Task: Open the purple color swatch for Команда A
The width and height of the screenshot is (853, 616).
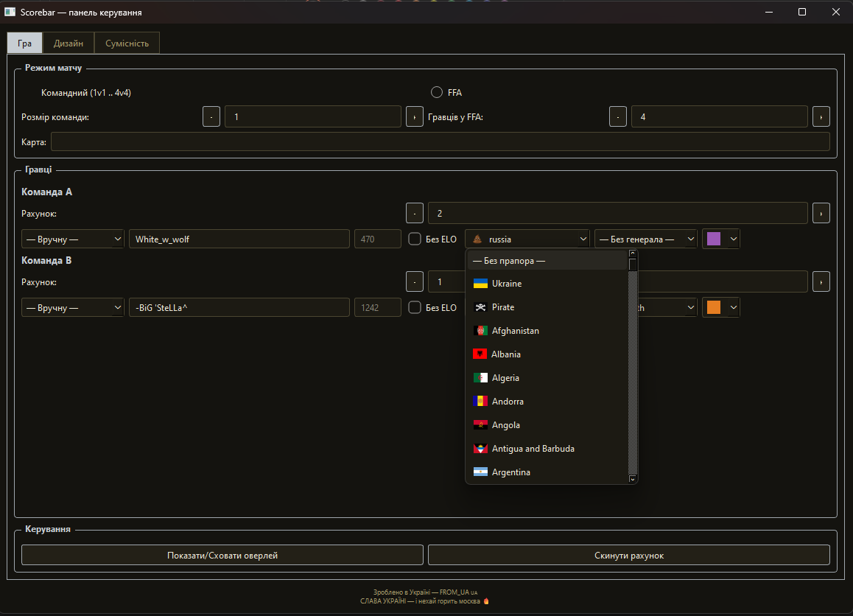Action: click(x=721, y=239)
